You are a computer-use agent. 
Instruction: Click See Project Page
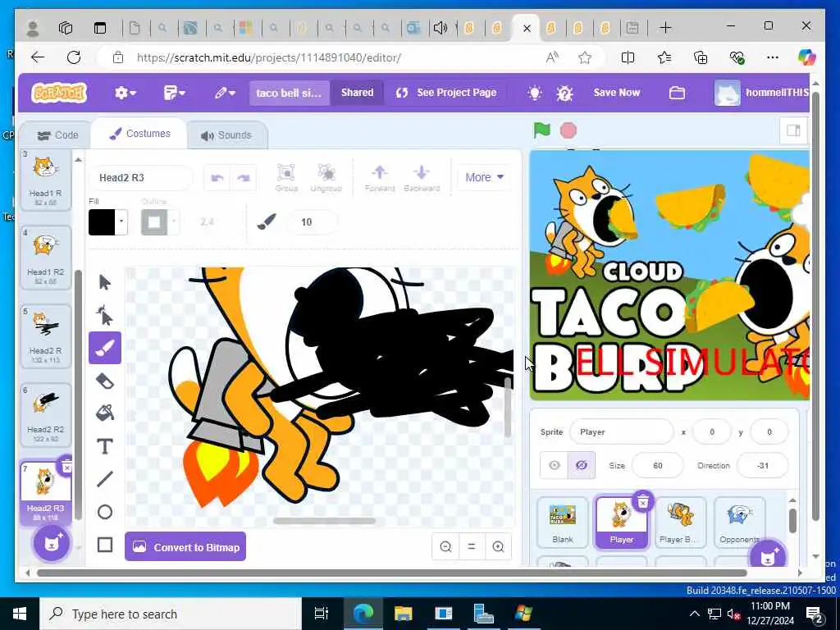pyautogui.click(x=445, y=92)
